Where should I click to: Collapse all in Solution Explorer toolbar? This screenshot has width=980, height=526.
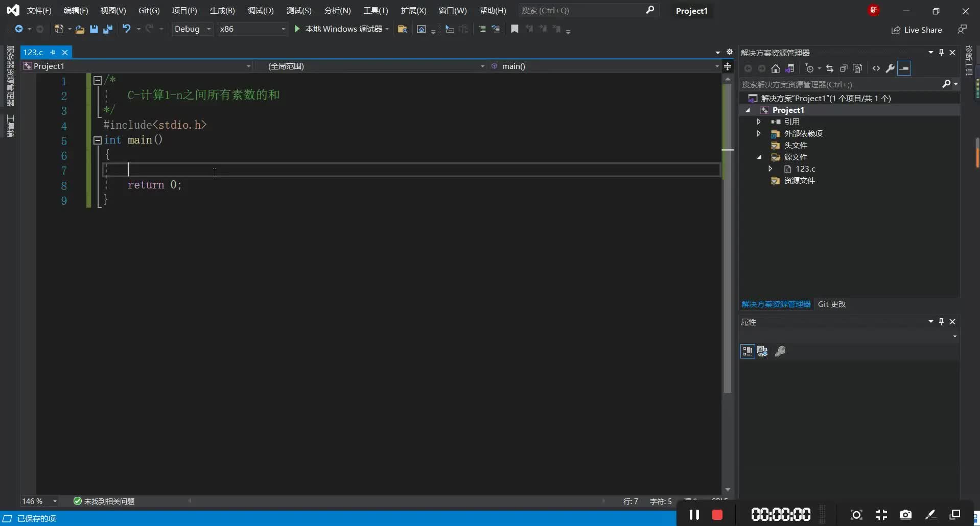(x=844, y=68)
